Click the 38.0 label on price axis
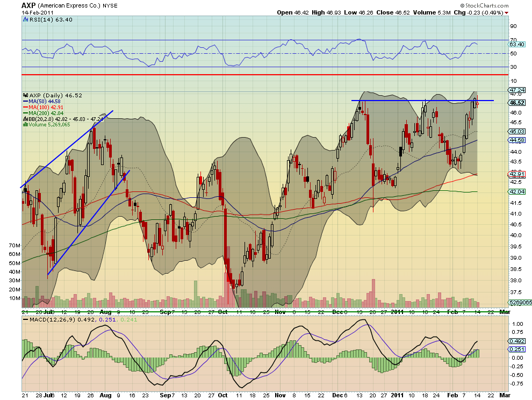Viewport: 532px width, 400px height. [516, 281]
